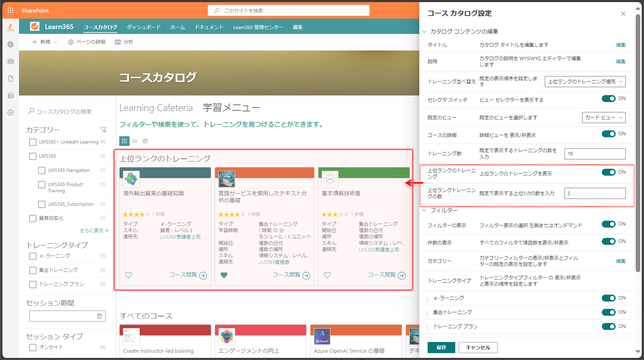The width and height of the screenshot is (644, 360).
Task: Check LMS365× LinkedIn Learning category
Action: tap(33, 142)
